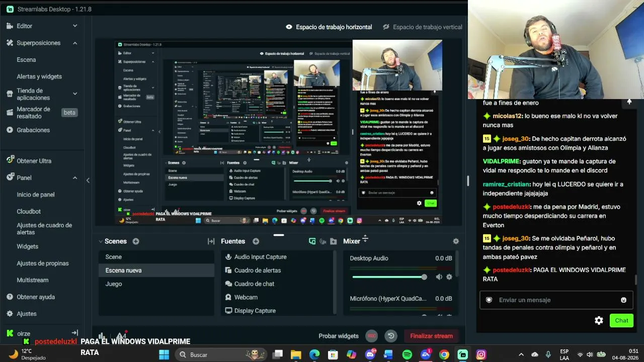The image size is (644, 362).
Task: Open performance stats bar chart icon
Action: point(102,336)
